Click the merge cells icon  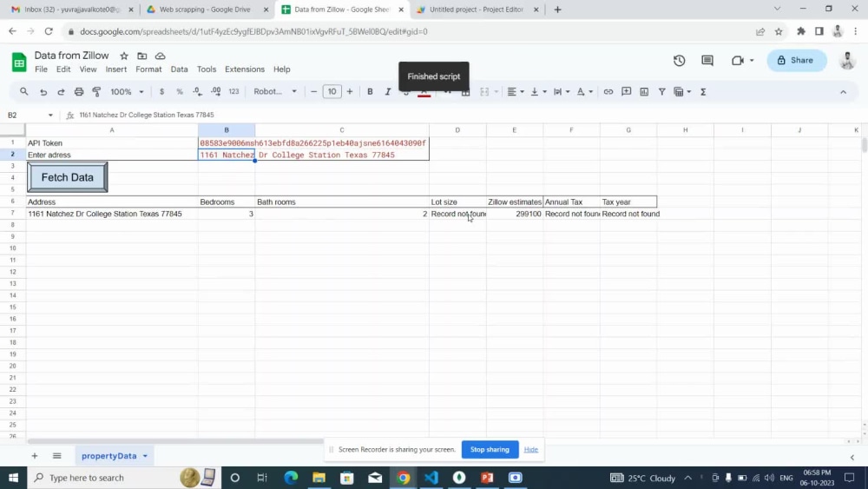click(484, 92)
